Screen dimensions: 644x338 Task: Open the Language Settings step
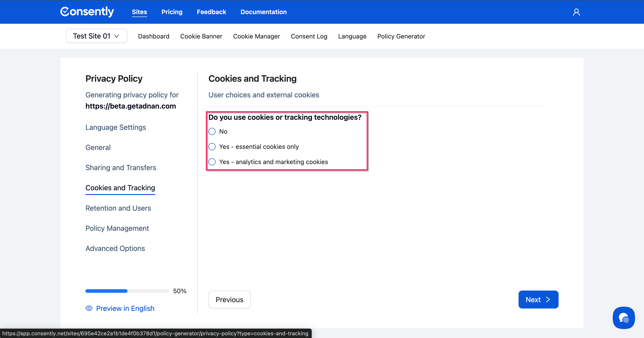point(116,127)
